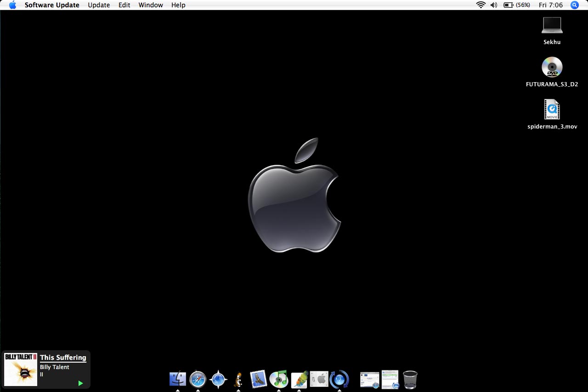Open the Window menu

tap(151, 5)
